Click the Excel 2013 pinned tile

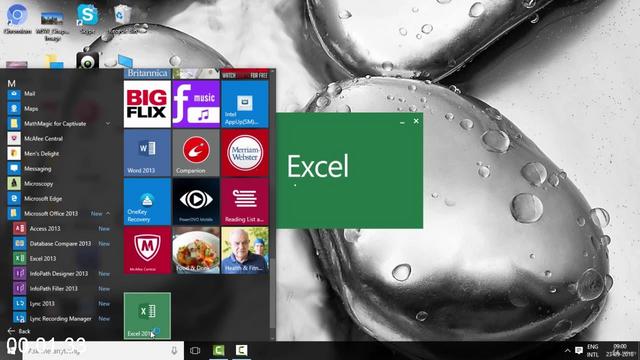click(x=147, y=316)
